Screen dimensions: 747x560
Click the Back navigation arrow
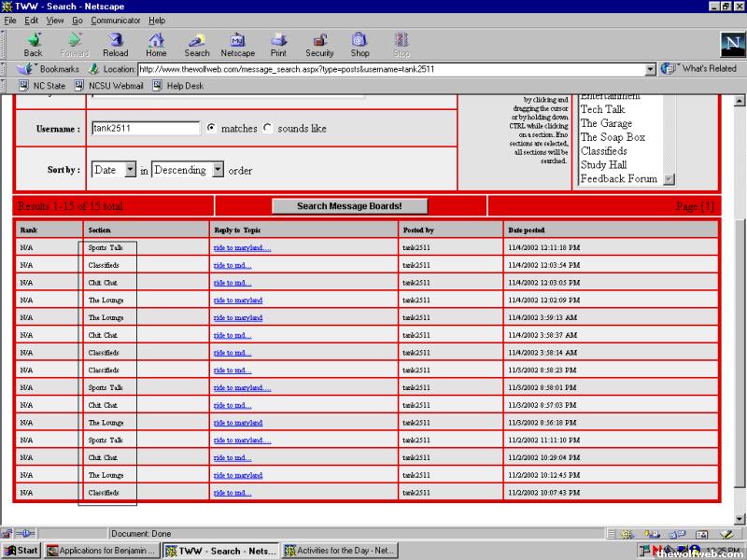[33, 41]
